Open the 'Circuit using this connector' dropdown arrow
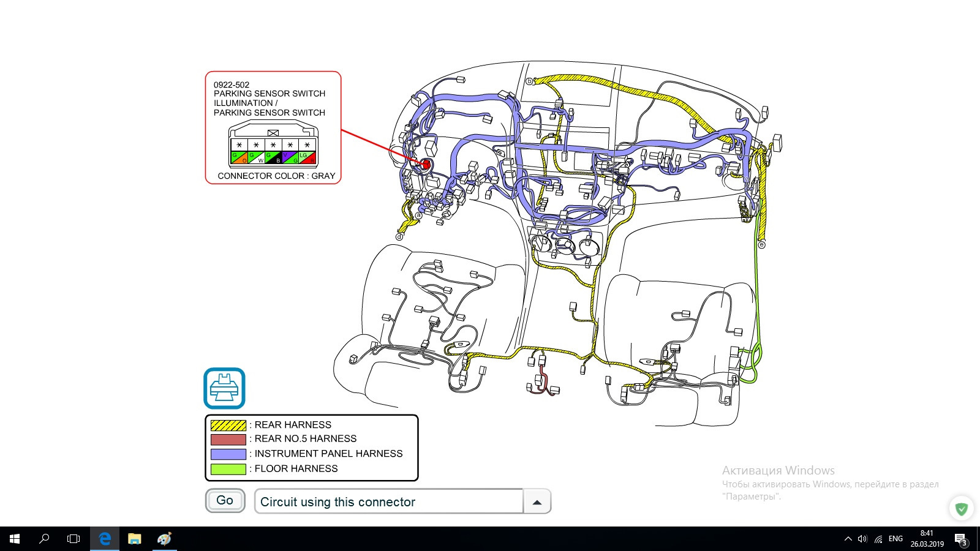This screenshot has height=551, width=980. click(x=537, y=501)
